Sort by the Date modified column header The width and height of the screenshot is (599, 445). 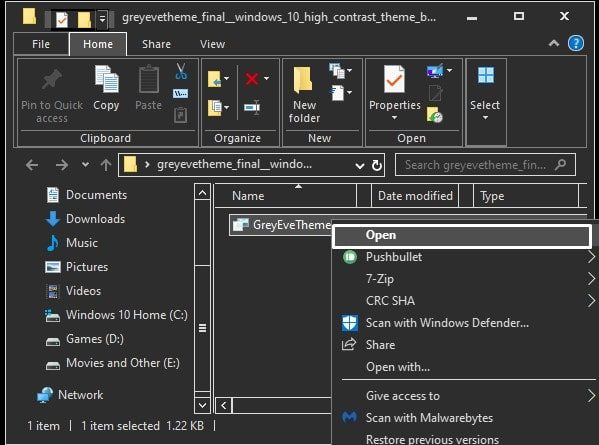tap(415, 196)
